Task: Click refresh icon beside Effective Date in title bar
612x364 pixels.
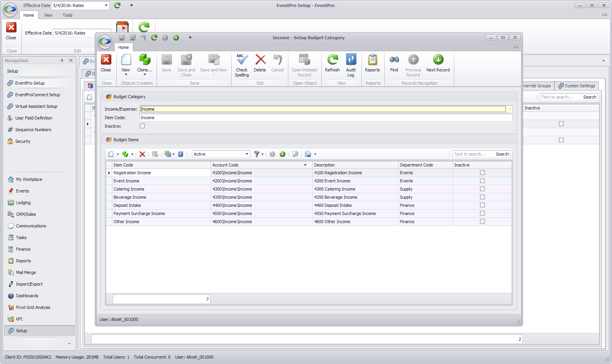Action: [x=117, y=5]
